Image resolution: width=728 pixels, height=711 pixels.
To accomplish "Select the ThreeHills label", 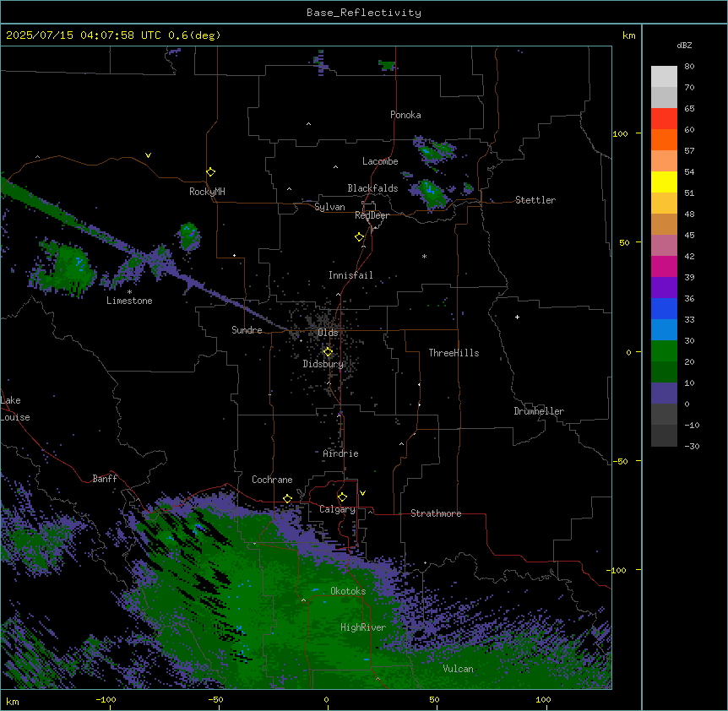I will coord(454,353).
